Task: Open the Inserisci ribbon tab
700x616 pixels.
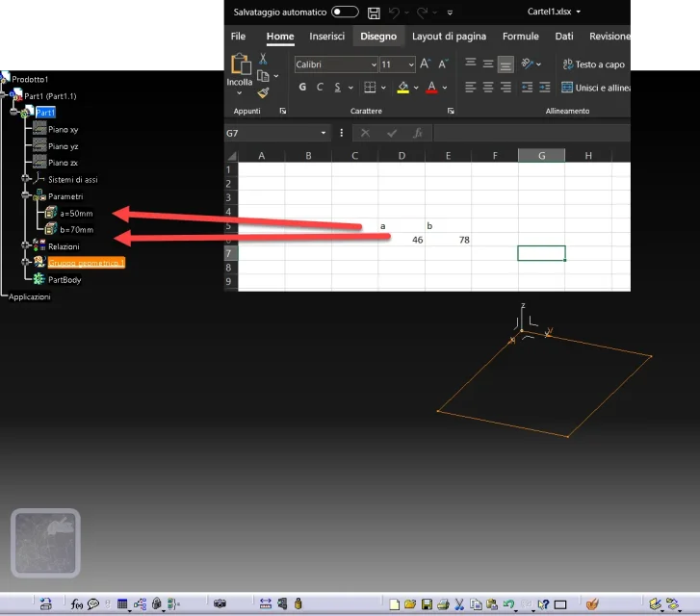Action: (326, 37)
